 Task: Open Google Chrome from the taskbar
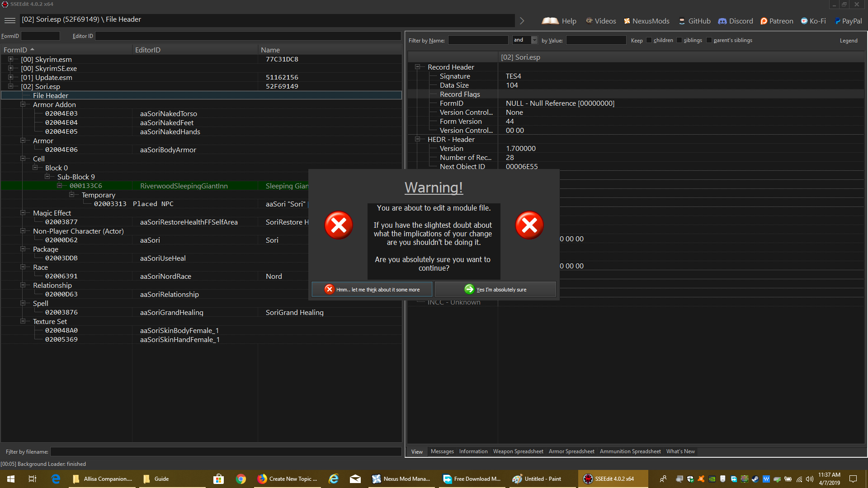click(241, 479)
